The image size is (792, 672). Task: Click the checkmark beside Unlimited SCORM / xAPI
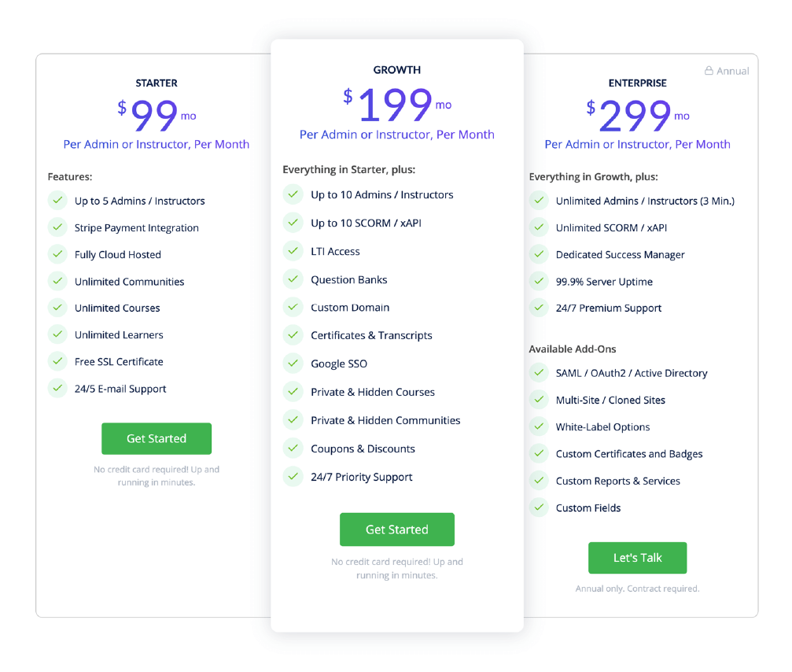tap(539, 227)
